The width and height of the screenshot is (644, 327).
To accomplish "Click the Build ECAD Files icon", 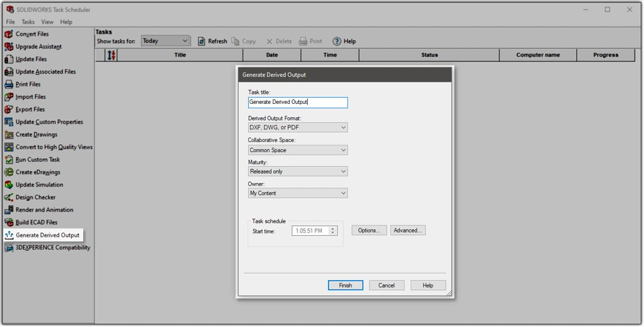I will (x=9, y=222).
